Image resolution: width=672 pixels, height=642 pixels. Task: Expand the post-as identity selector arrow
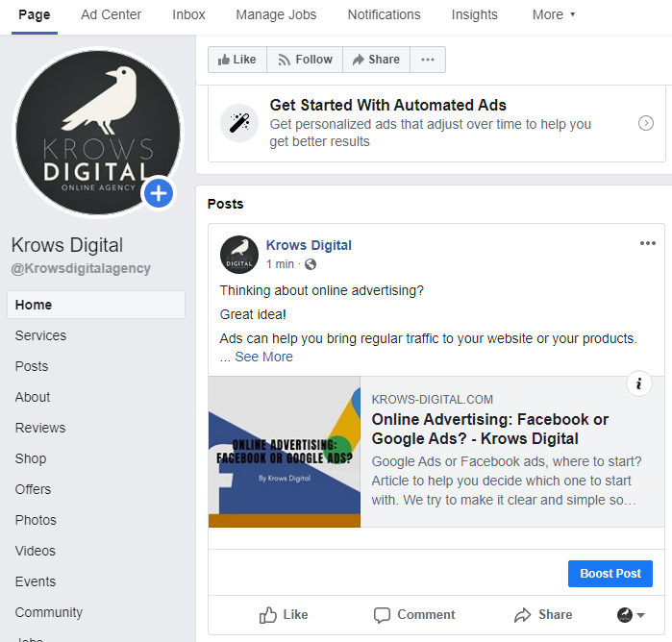640,615
